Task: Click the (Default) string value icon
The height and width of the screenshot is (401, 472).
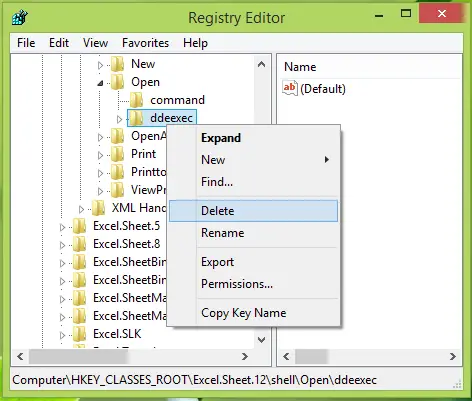Action: pyautogui.click(x=290, y=88)
